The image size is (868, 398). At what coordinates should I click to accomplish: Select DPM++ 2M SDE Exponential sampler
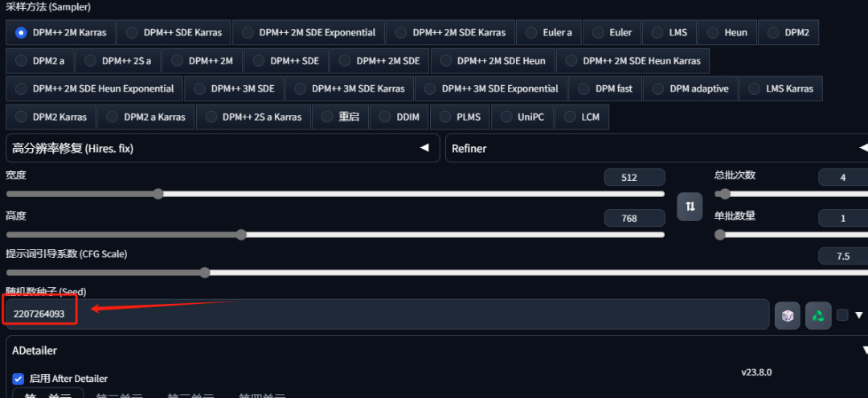[x=309, y=33]
